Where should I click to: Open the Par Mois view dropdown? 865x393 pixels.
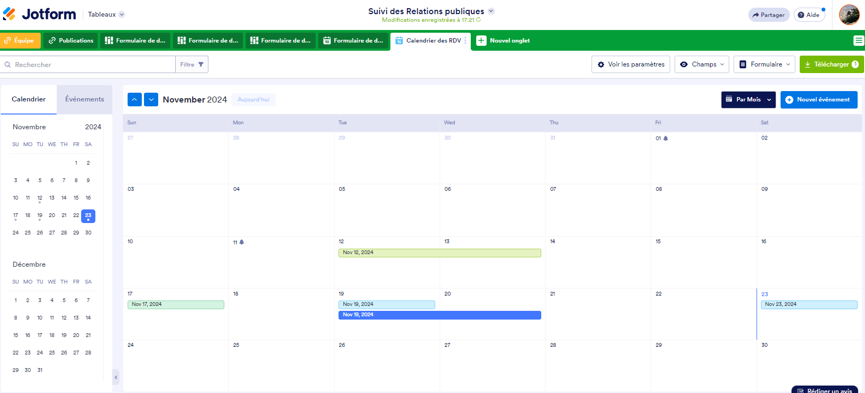(x=748, y=99)
